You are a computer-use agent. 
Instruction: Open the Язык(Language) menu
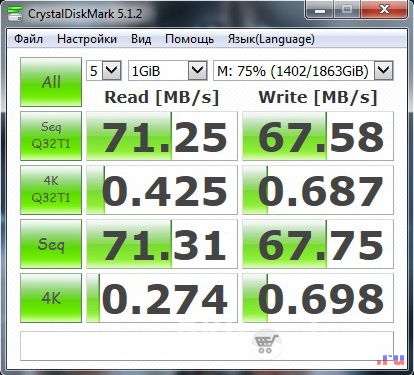271,39
